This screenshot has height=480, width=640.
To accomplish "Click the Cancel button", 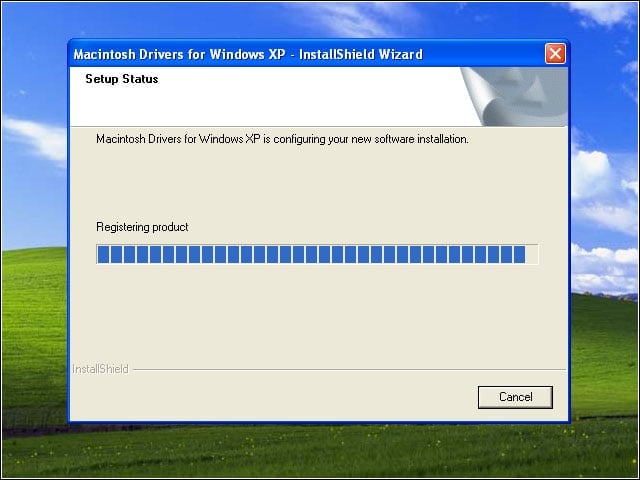I will tap(515, 397).
